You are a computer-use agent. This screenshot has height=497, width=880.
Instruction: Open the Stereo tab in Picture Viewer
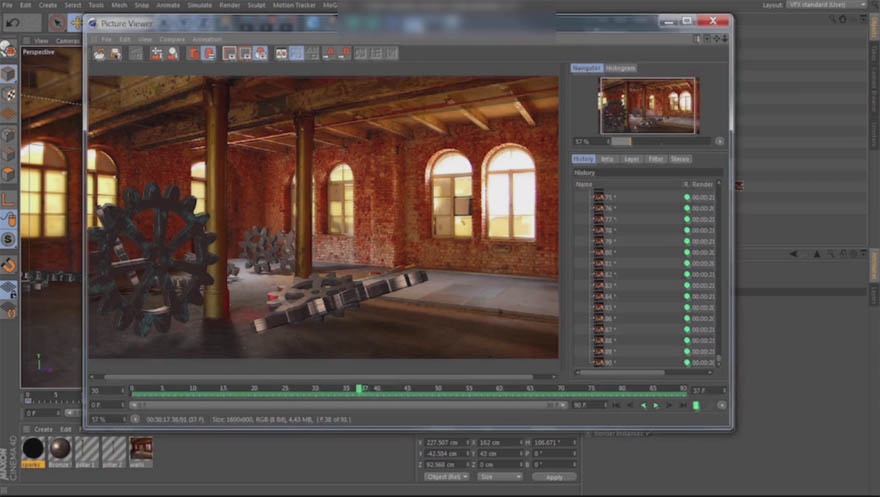click(680, 159)
